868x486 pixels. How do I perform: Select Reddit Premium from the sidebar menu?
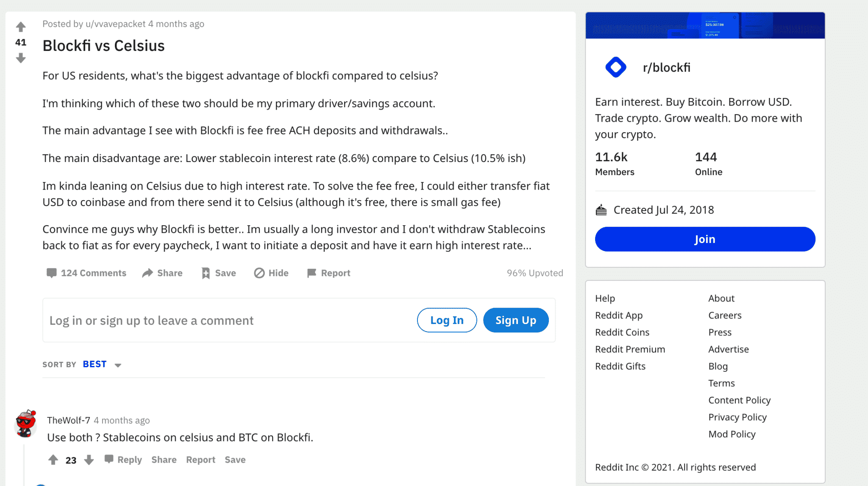click(x=630, y=349)
